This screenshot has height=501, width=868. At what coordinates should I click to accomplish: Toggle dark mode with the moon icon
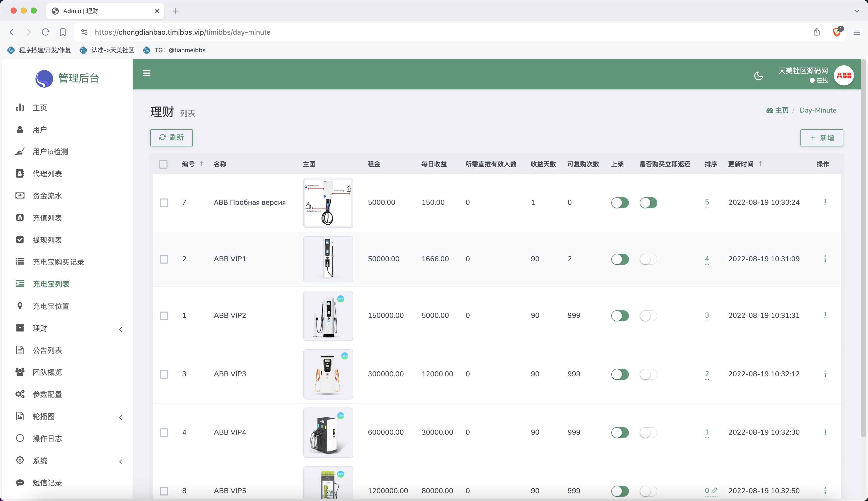pyautogui.click(x=759, y=75)
